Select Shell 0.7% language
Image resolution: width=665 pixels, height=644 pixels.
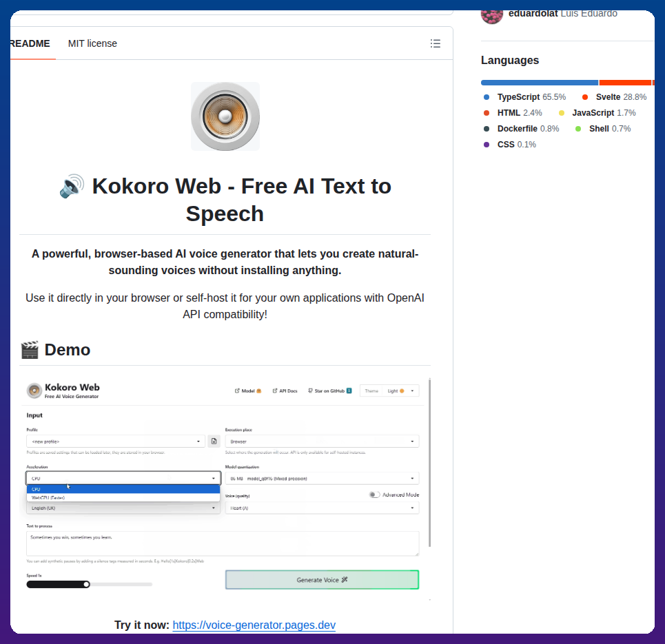603,129
